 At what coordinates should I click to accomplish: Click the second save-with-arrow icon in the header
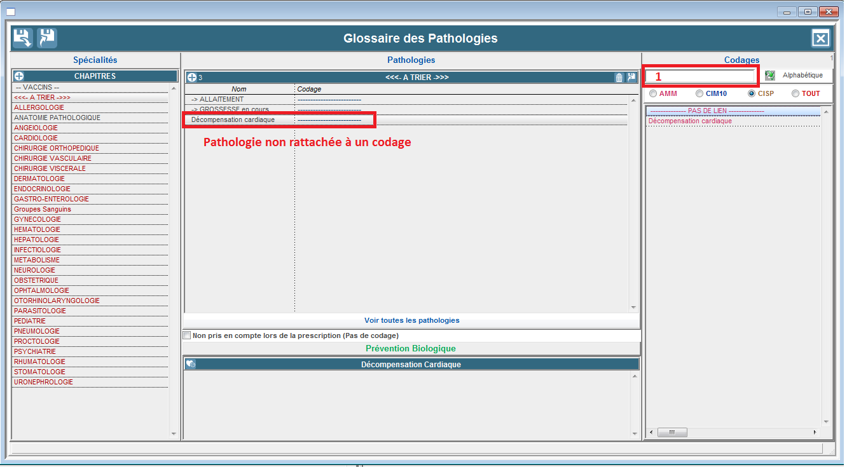(46, 38)
